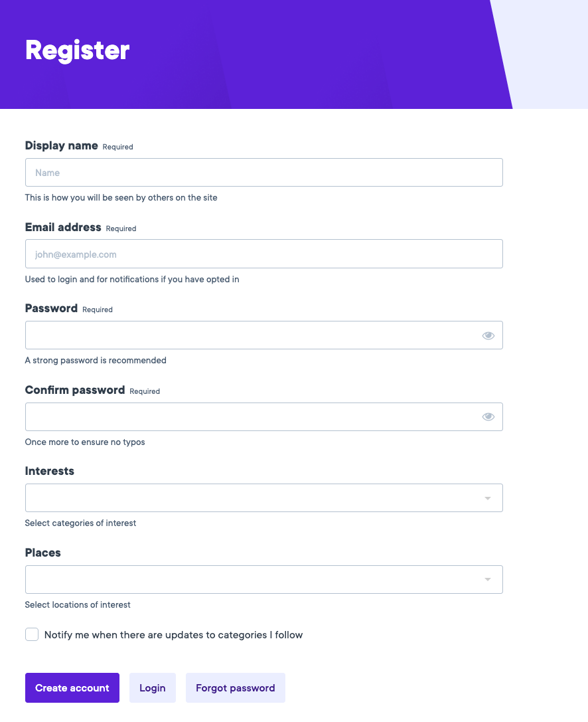Enable notifications for followed categories
This screenshot has width=588, height=722.
(x=32, y=634)
